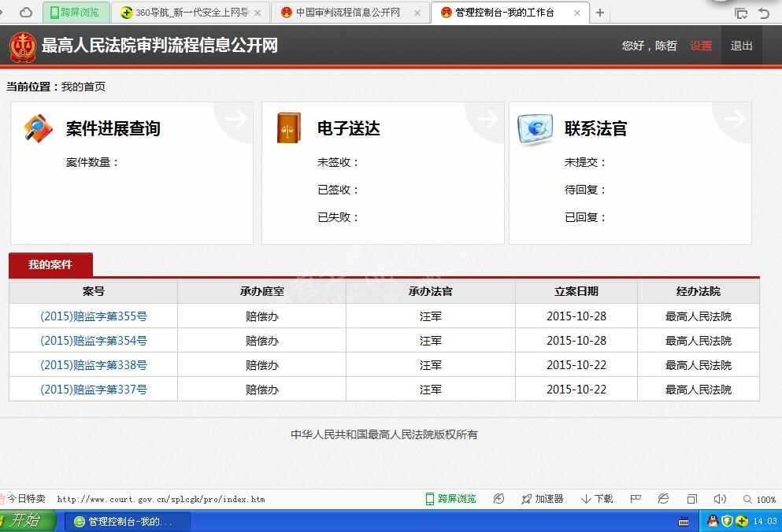The height and width of the screenshot is (532, 782).
Task: Click 汪军 in the 354号 row
Action: (431, 341)
